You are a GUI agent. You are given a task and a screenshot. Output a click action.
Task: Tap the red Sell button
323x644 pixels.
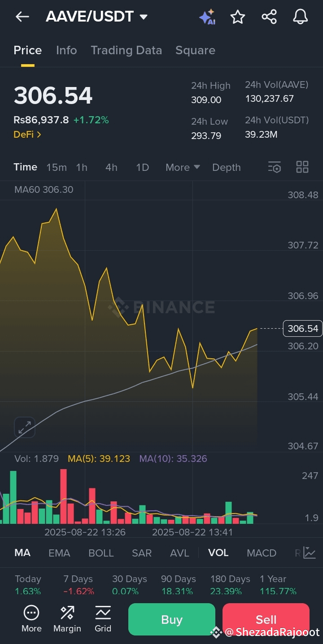266,619
